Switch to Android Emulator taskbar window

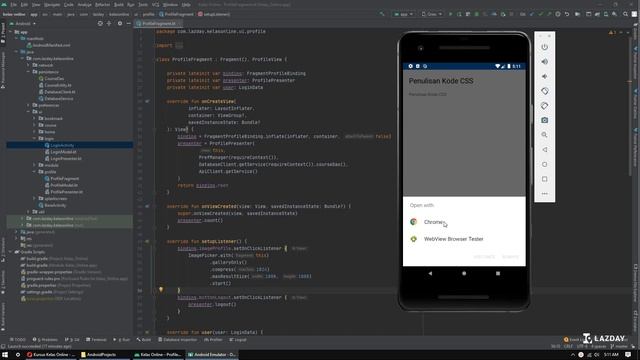pos(212,355)
